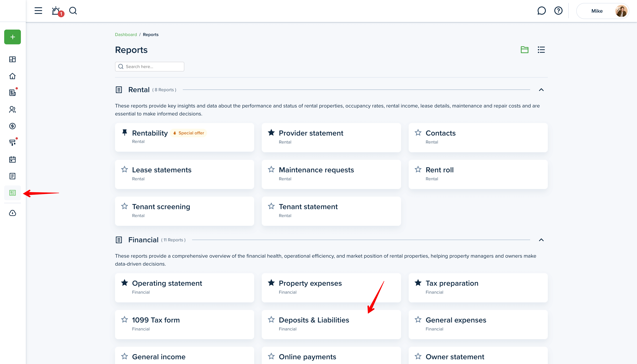Screen dimensions: 637x364
Task: Open the Lease statements report
Action: [184, 174]
